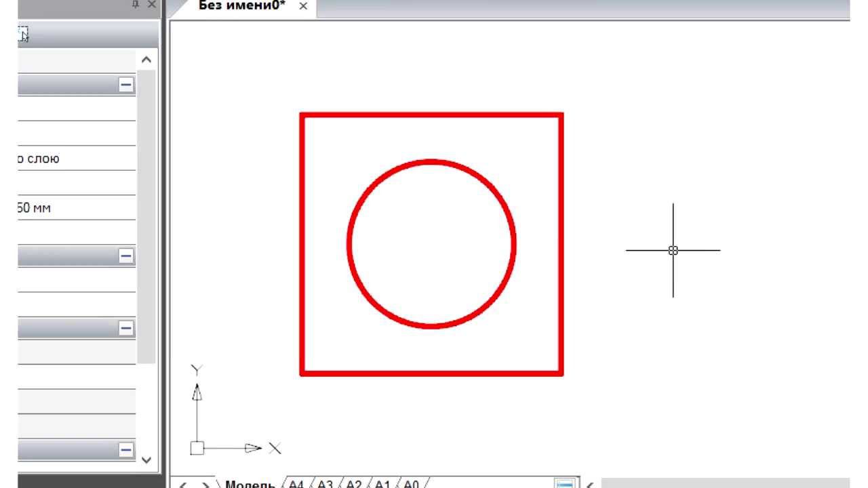The width and height of the screenshot is (868, 488).
Task: Open the A4 layout tab
Action: 296,484
